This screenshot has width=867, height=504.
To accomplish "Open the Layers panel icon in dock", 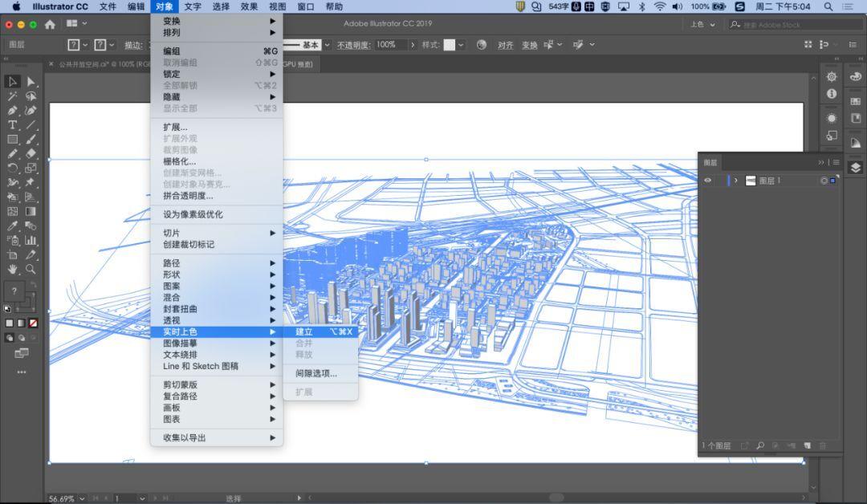I will 856,168.
